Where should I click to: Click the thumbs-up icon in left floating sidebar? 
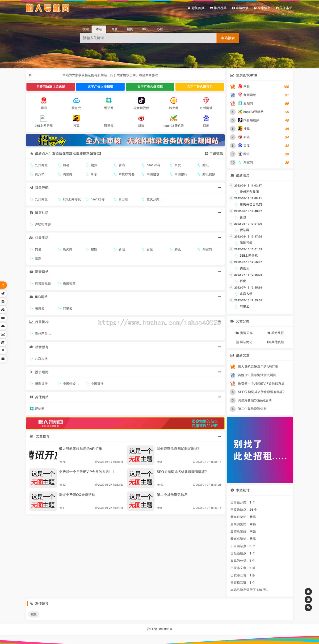click(3, 285)
